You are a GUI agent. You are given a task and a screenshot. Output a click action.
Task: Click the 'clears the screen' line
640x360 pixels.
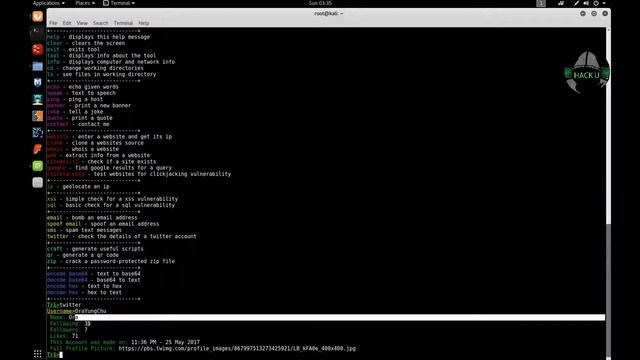98,43
